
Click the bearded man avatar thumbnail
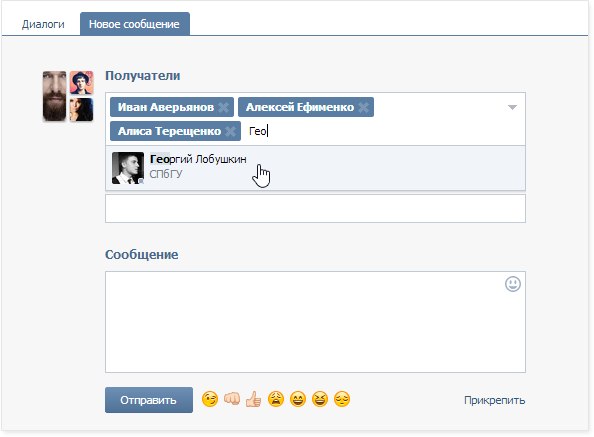(x=55, y=96)
